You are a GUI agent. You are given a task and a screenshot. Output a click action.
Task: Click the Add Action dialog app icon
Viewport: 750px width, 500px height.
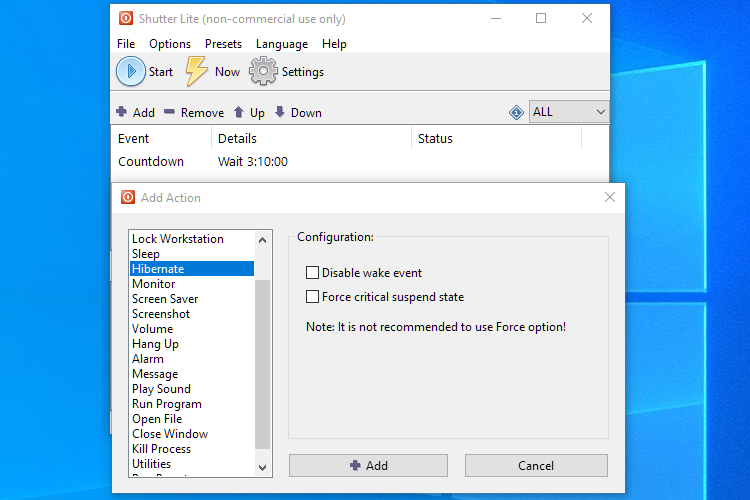128,197
